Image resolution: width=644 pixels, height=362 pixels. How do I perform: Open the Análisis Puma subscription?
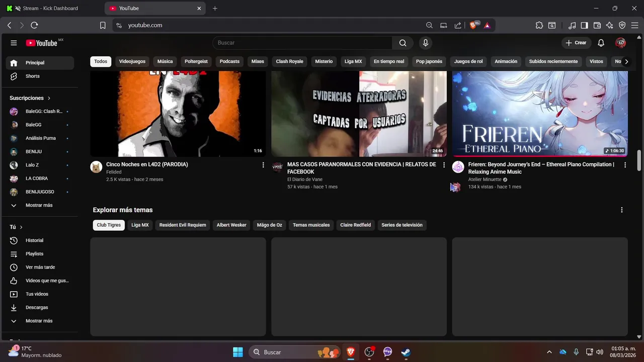(x=40, y=138)
